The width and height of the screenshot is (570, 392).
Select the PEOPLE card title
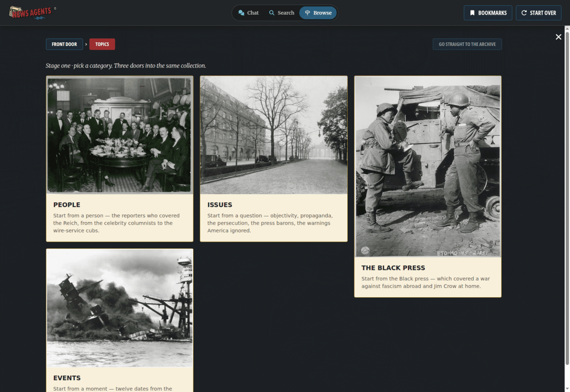[x=67, y=205]
